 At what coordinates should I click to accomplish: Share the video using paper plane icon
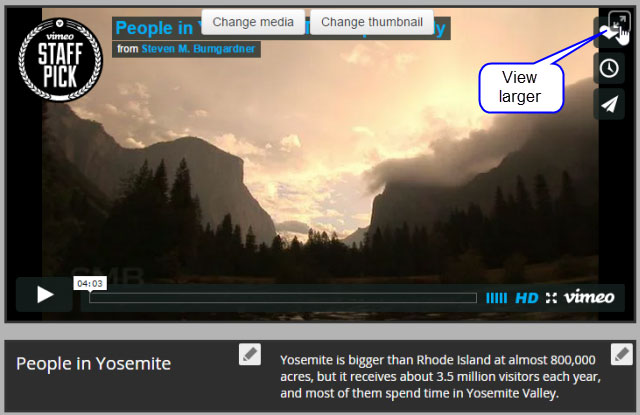[609, 104]
